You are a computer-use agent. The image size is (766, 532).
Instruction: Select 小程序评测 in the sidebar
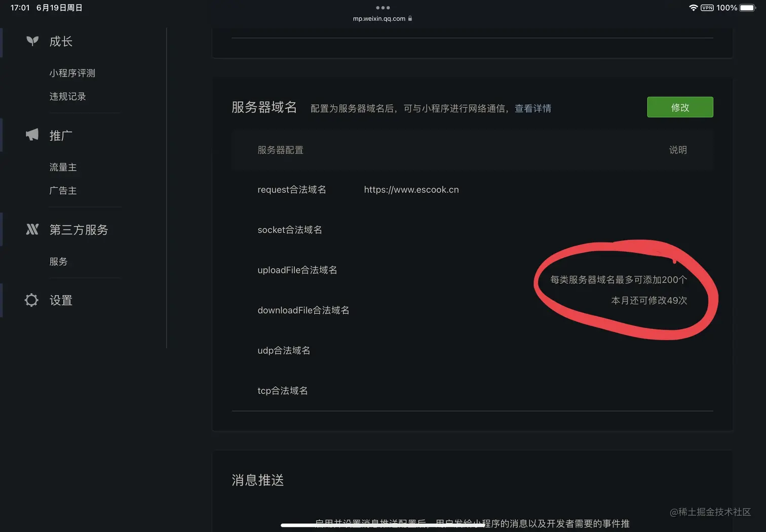[72, 73]
